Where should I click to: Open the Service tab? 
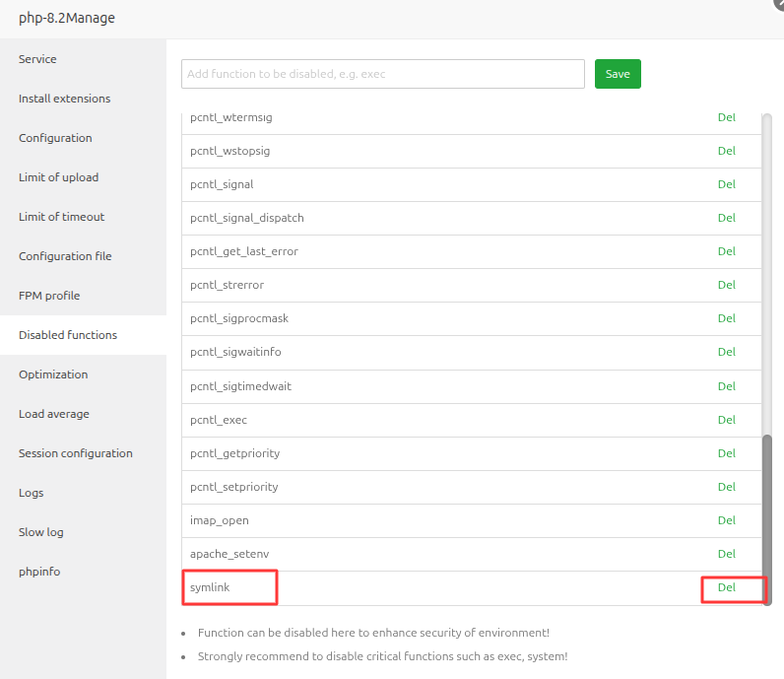[37, 59]
